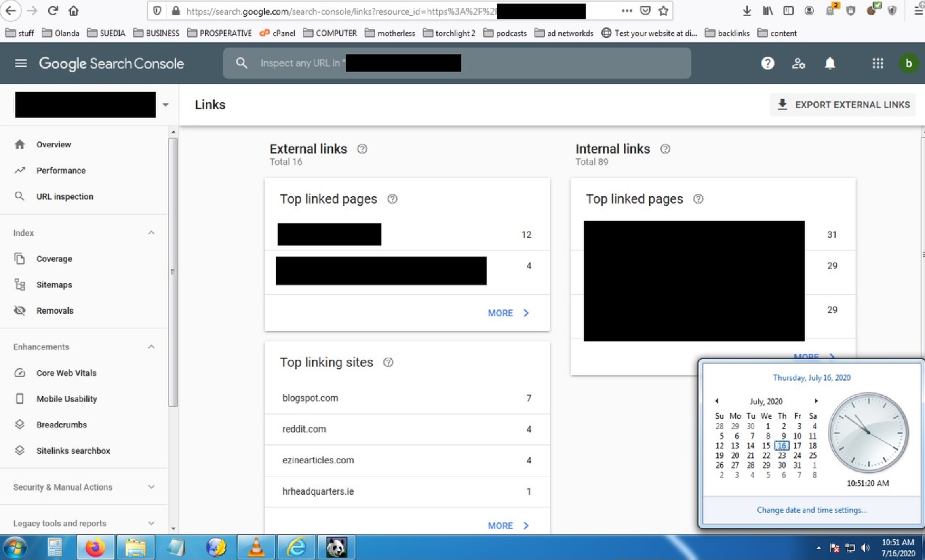
Task: Show hidden system tray icons
Action: pos(818,548)
